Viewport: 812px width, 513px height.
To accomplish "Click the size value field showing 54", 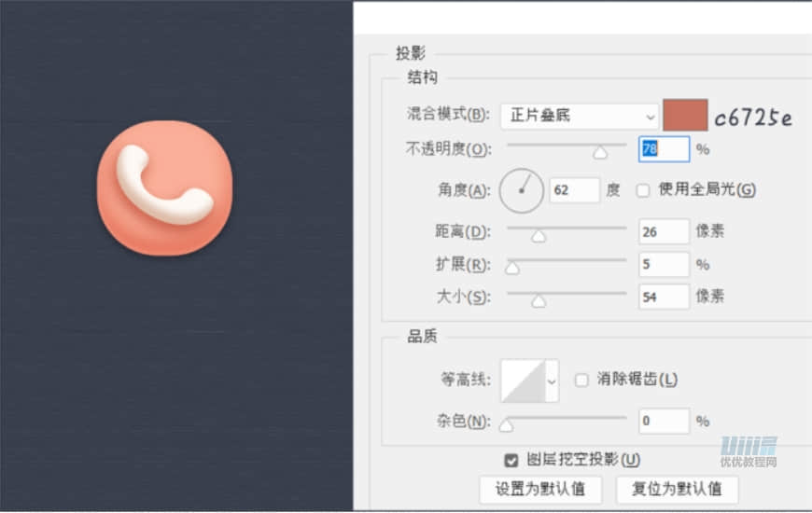I will [664, 297].
